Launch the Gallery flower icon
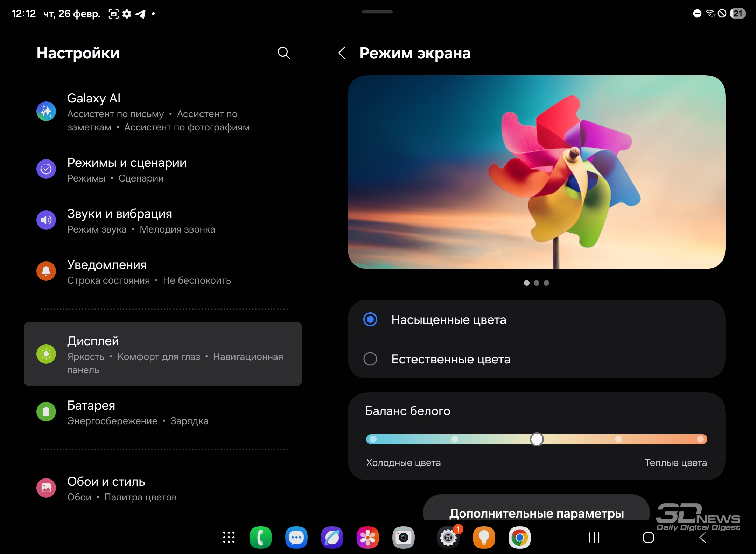This screenshot has height=554, width=756. [368, 538]
